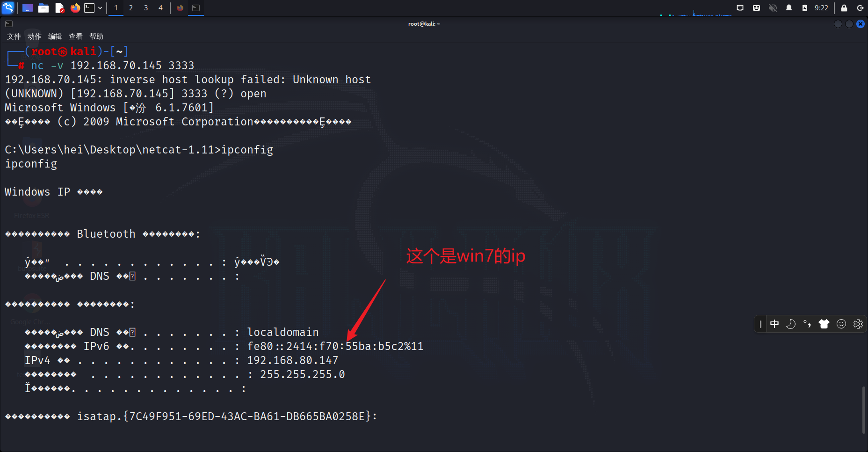Open the file manager from the taskbar
The image size is (868, 452).
point(43,8)
